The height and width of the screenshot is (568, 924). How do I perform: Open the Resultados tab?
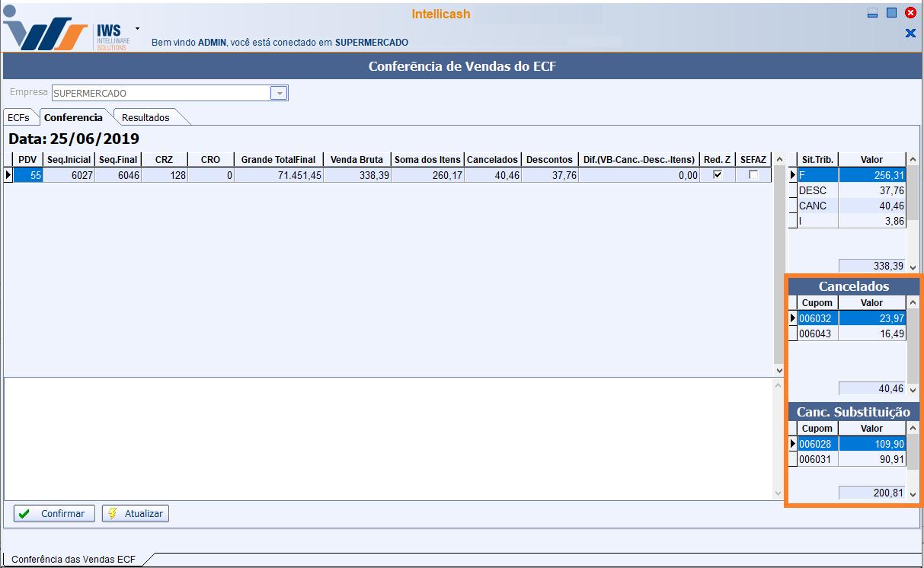[x=145, y=118]
